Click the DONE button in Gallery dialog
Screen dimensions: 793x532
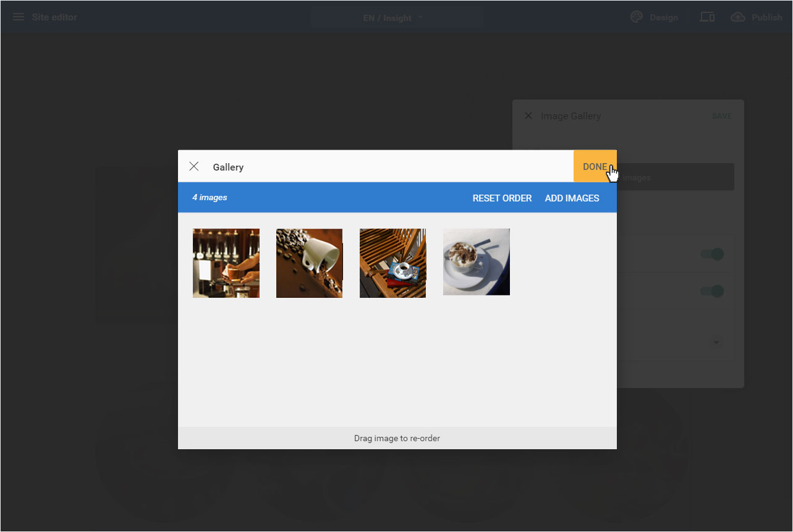(x=595, y=166)
